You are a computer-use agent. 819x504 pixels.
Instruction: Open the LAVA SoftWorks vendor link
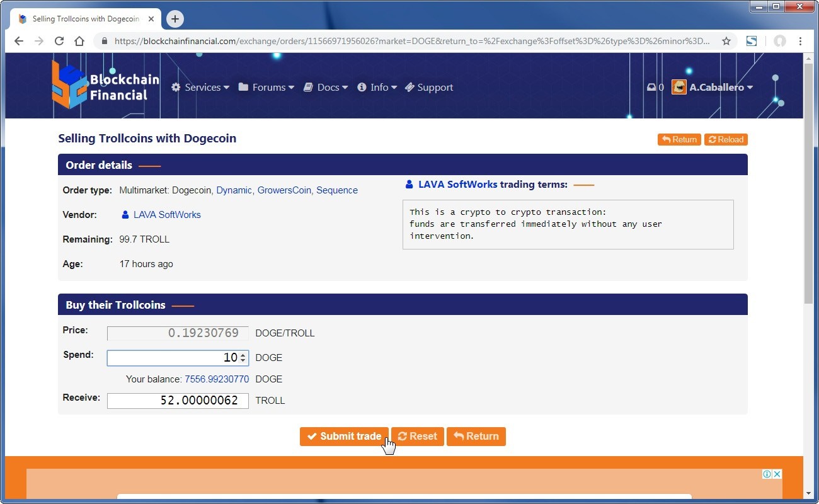pyautogui.click(x=167, y=215)
